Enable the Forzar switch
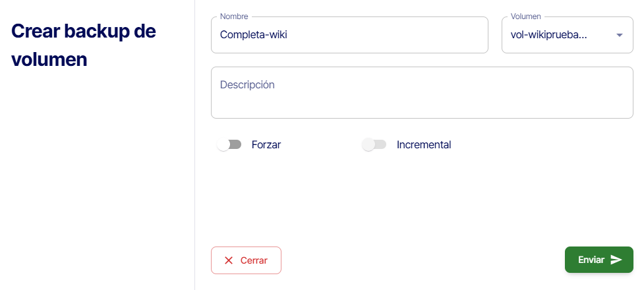Viewport: 644px width, 290px height. coord(229,144)
